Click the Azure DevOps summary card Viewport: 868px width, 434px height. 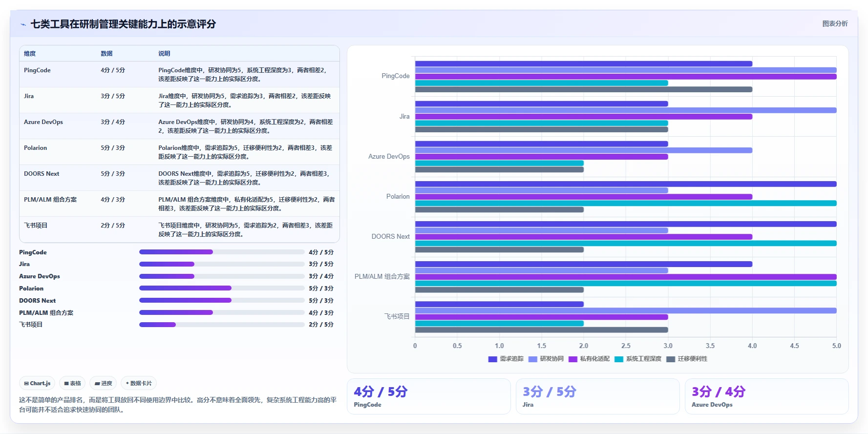[x=766, y=396]
